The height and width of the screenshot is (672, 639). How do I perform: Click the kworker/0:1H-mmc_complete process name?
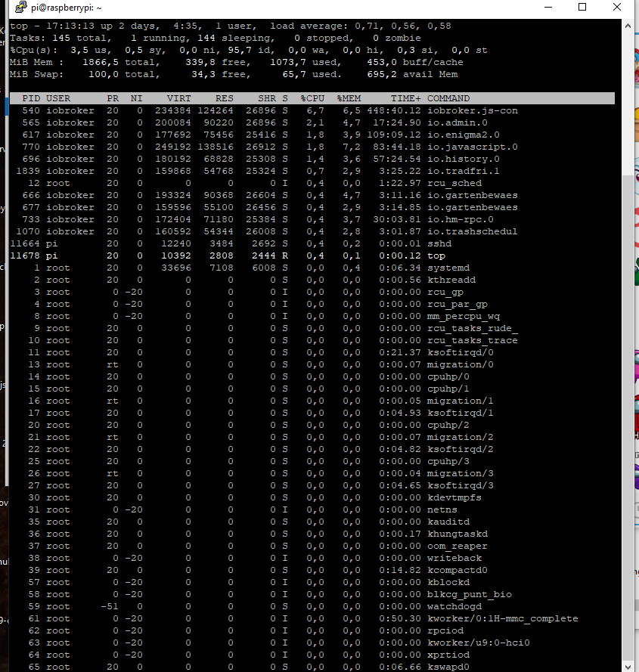click(x=503, y=619)
